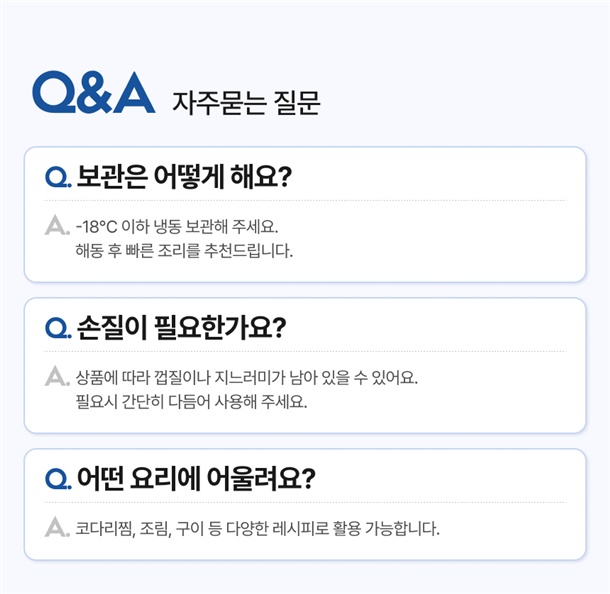Select the text 필요시 간단히 다듬어 사용해 주세요
Image resolution: width=610 pixels, height=594 pixels.
tap(191, 401)
